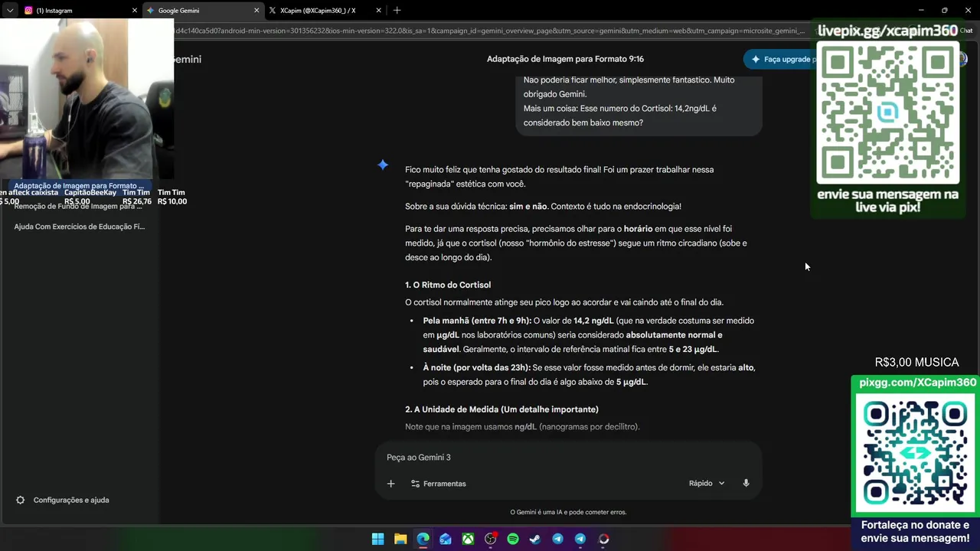Open the Ferramentas tools menu
This screenshot has height=551, width=980.
click(x=438, y=484)
